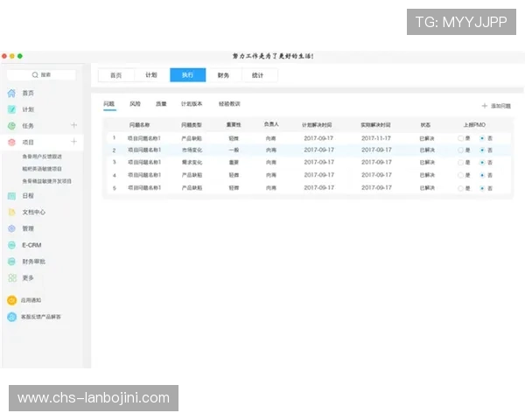
Task: Select 否 radio button in row 3
Action: [482, 163]
